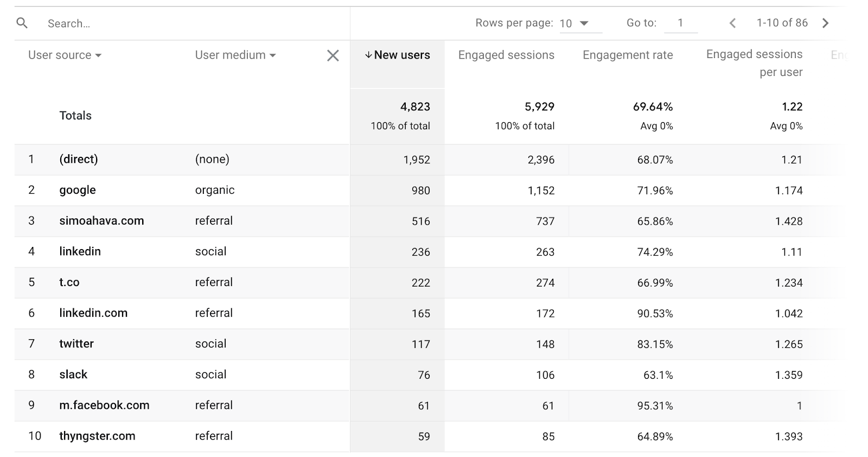Go to the next page arrow
Viewport: 868px width, 457px height.
(826, 23)
